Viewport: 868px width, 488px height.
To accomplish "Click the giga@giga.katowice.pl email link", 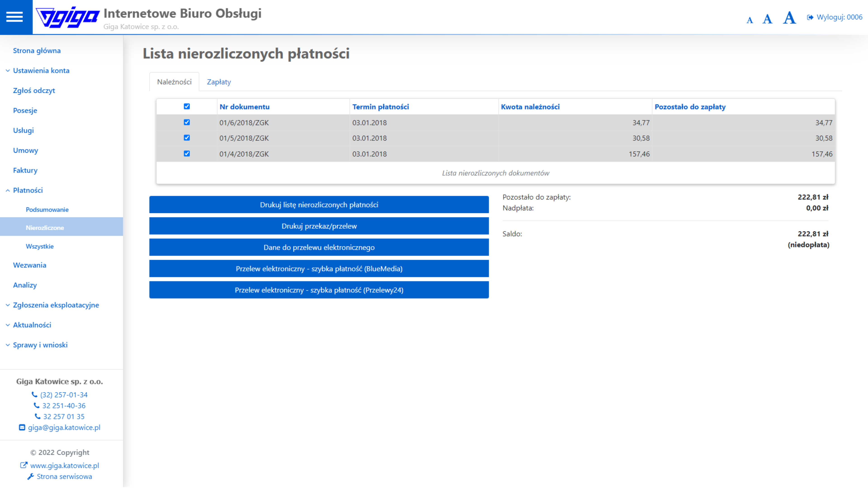I will 64,427.
